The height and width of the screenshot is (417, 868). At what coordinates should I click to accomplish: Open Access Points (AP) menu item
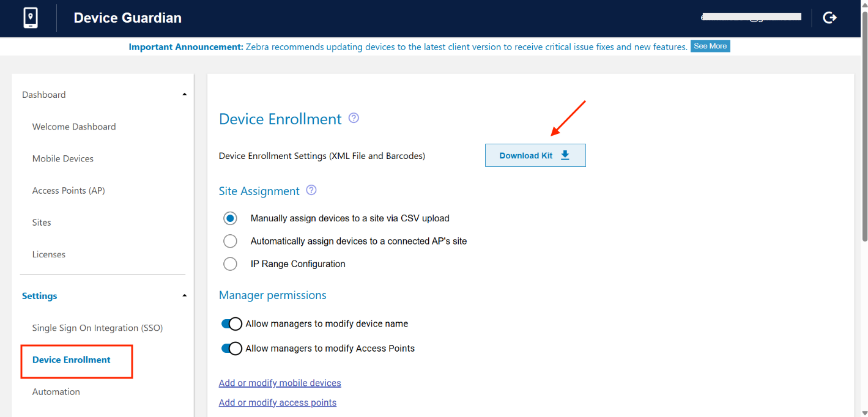(69, 190)
